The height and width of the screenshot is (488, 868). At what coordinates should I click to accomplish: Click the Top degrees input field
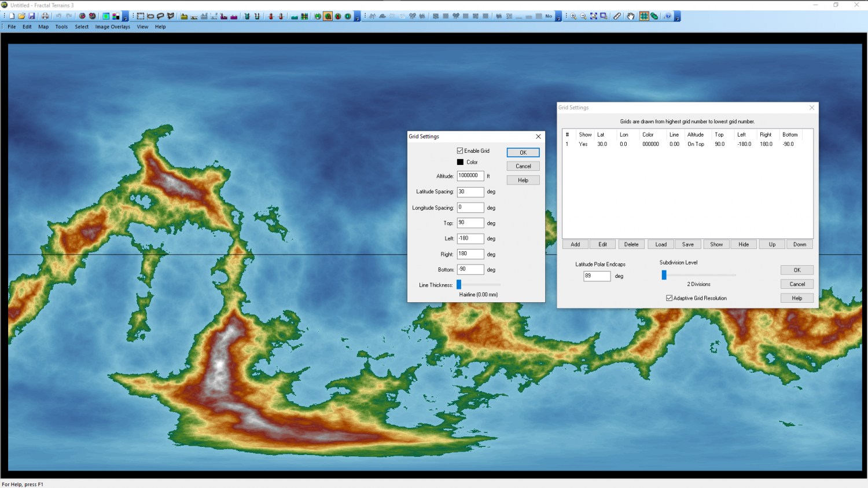470,223
